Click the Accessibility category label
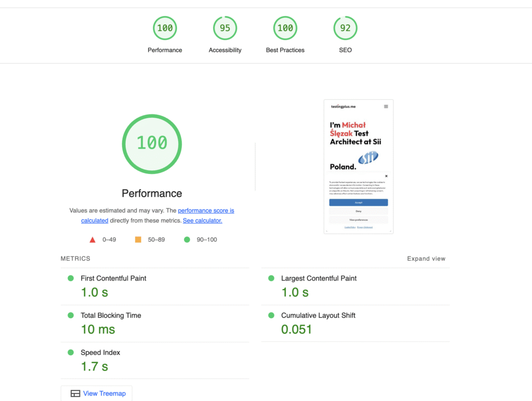The image size is (532, 401). [225, 50]
